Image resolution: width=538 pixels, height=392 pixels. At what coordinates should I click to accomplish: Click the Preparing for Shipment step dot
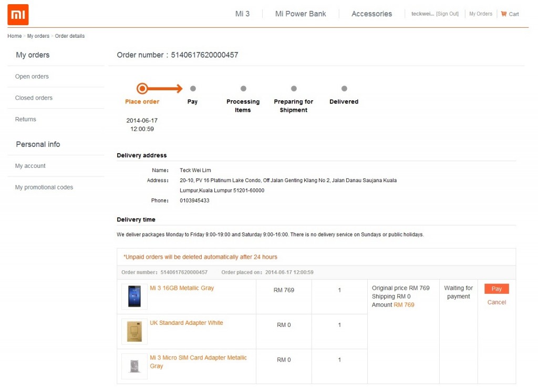[x=294, y=89]
